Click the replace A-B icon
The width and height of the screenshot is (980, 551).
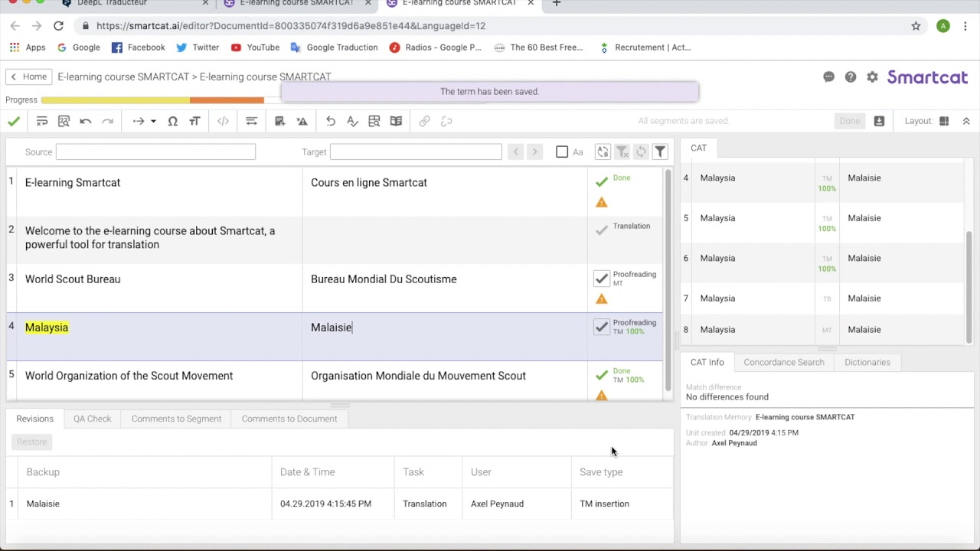click(x=603, y=152)
